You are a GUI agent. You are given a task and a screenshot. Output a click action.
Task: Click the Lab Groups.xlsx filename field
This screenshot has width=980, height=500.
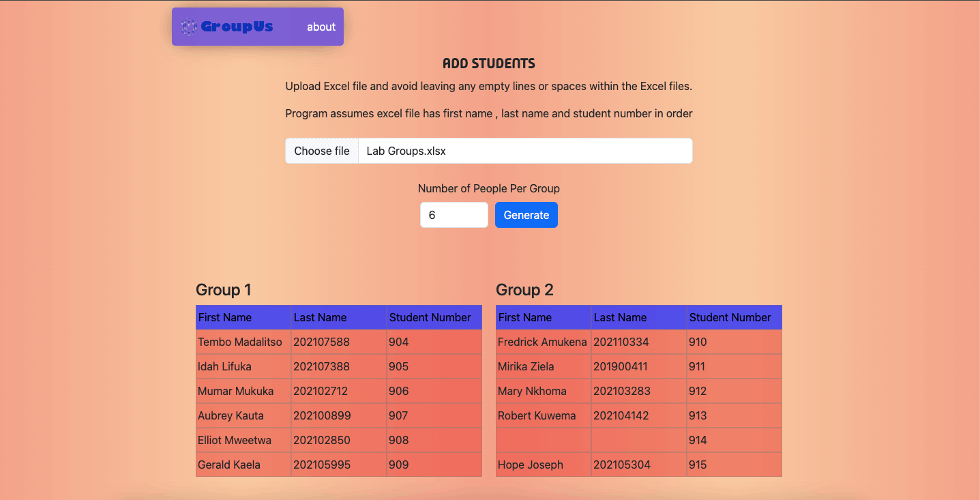click(x=525, y=151)
